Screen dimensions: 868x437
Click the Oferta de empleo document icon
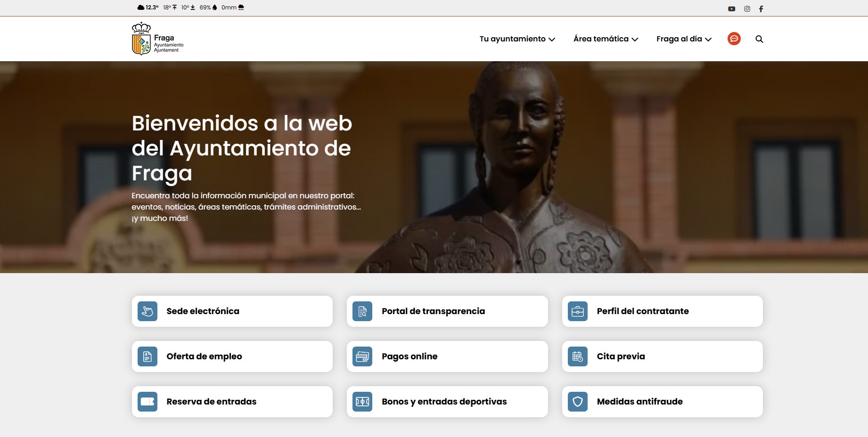[147, 356]
